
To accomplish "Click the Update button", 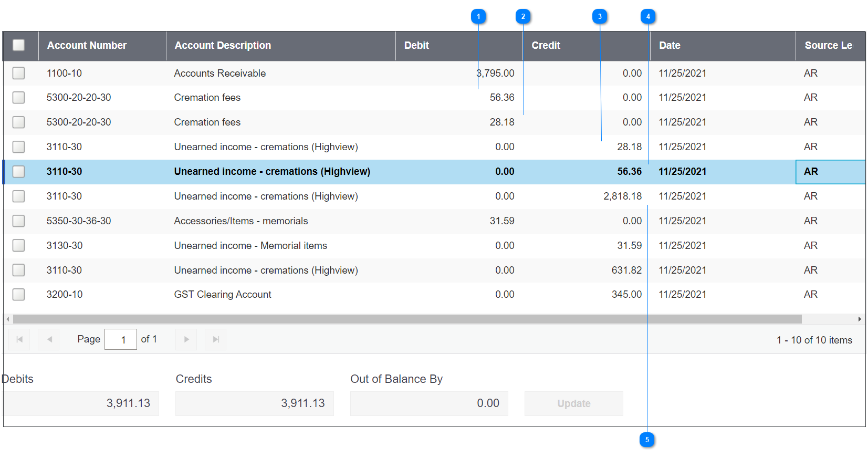I will tap(574, 403).
